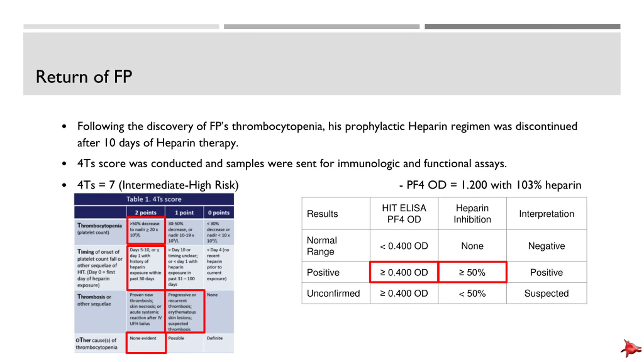Click the '≥ 50%' cell
Image resolution: width=644 pixels, height=362 pixels.
[x=472, y=272]
